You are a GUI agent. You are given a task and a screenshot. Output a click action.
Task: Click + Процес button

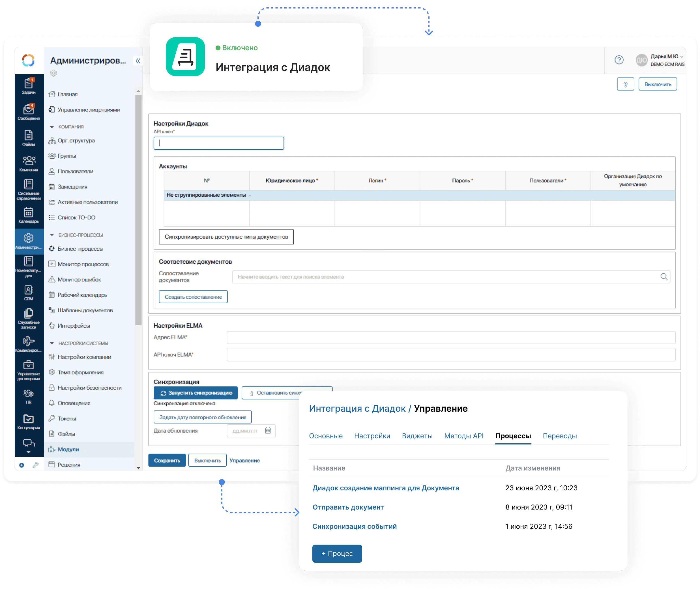pyautogui.click(x=337, y=553)
